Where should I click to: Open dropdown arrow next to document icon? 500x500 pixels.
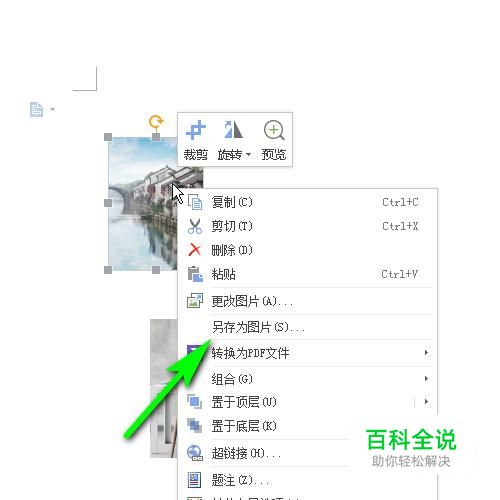(x=52, y=109)
